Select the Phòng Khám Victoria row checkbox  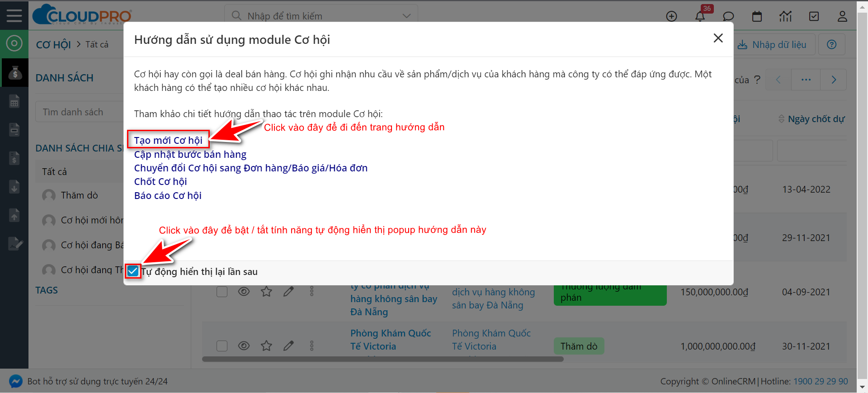point(222,346)
